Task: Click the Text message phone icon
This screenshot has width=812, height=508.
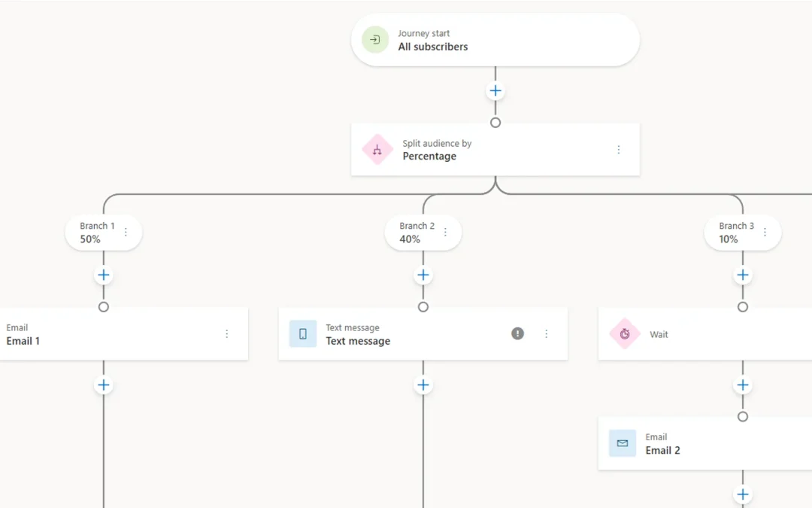Action: point(303,334)
